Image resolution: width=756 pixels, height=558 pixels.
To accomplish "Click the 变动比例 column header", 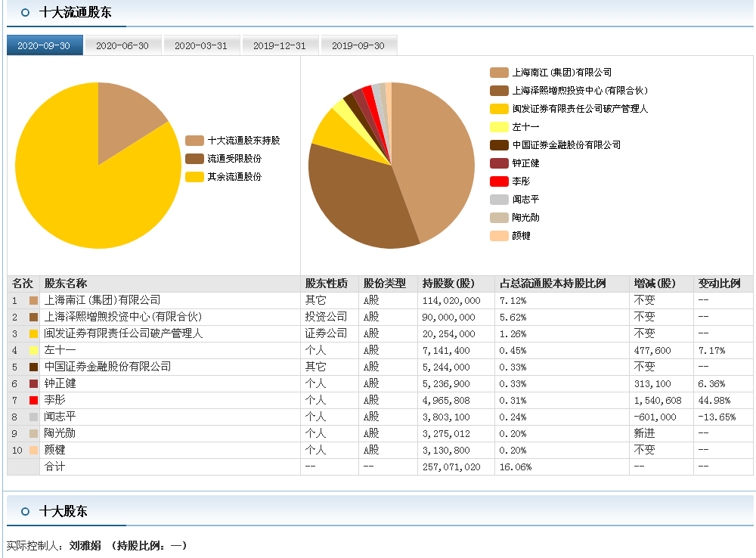I will [x=720, y=284].
